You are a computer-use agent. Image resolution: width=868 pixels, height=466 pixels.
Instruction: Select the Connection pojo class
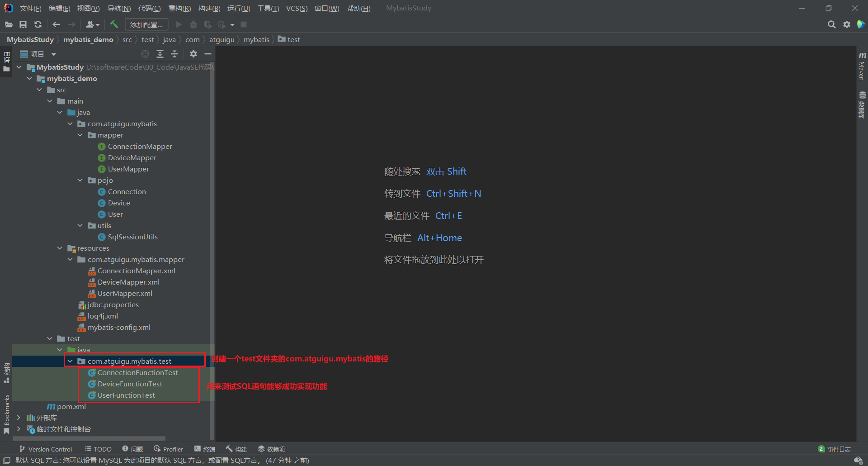pyautogui.click(x=122, y=192)
